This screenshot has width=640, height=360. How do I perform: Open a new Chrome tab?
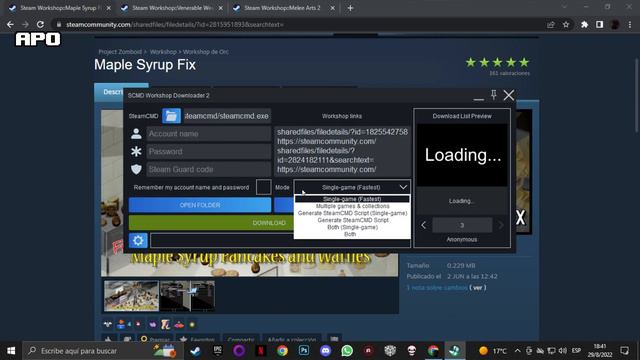[x=350, y=8]
